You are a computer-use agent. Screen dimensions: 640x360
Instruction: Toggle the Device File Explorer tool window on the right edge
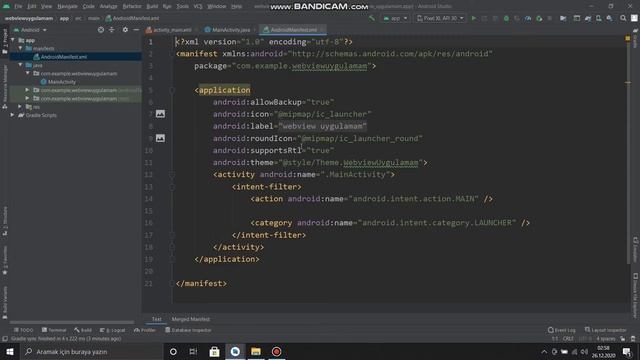(635, 296)
